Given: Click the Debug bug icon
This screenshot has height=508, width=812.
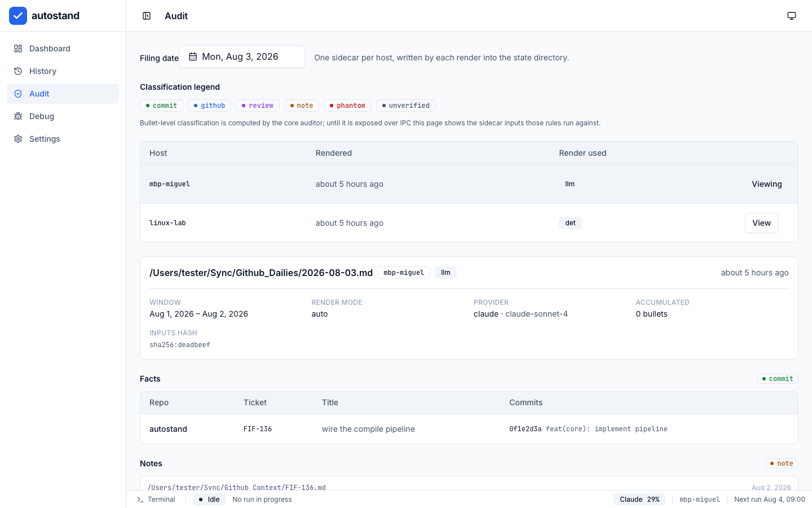Looking at the screenshot, I should 18,116.
